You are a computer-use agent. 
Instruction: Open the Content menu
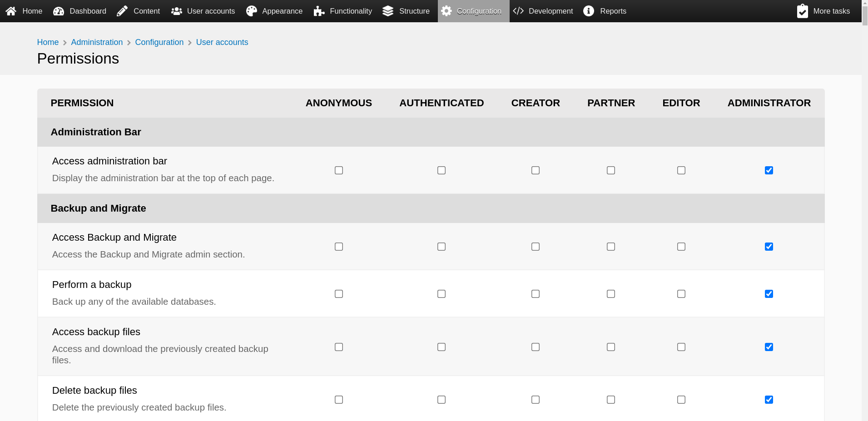pyautogui.click(x=138, y=11)
